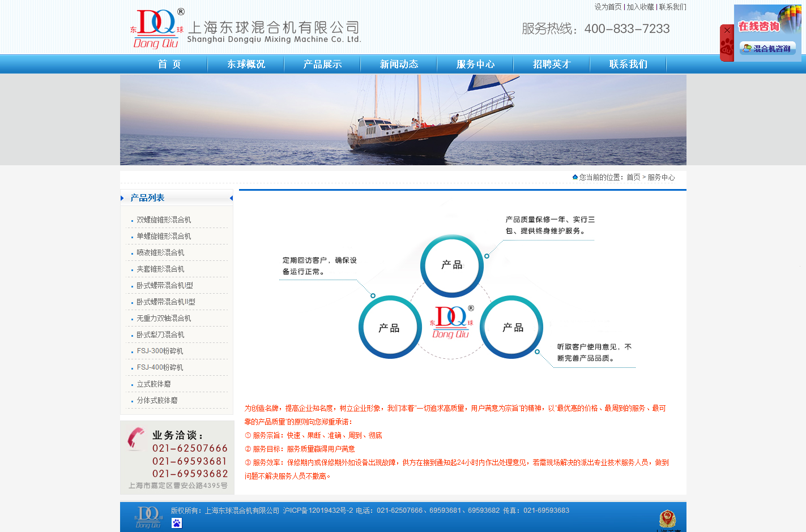Click the 设为首页 link at top
This screenshot has width=806, height=532.
click(608, 7)
